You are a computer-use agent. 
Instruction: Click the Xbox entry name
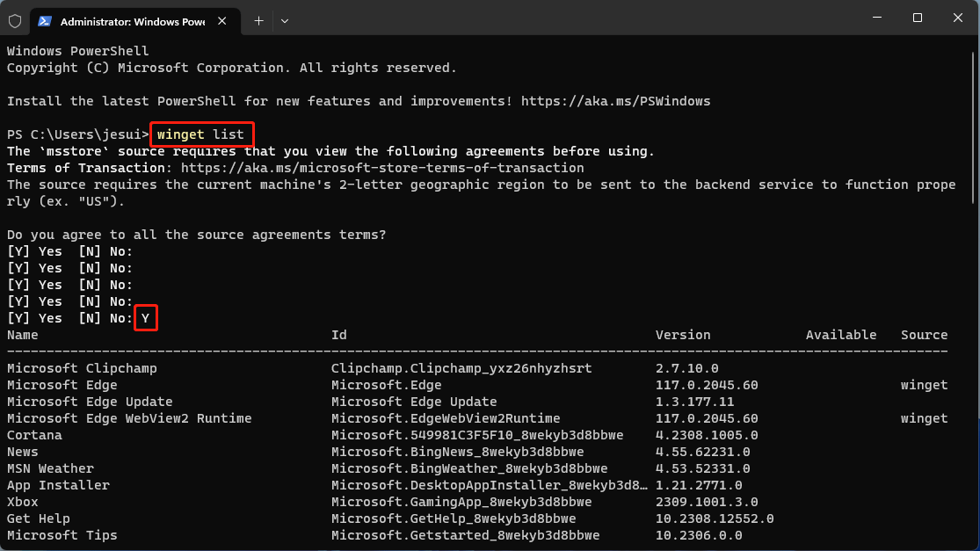[x=23, y=502]
